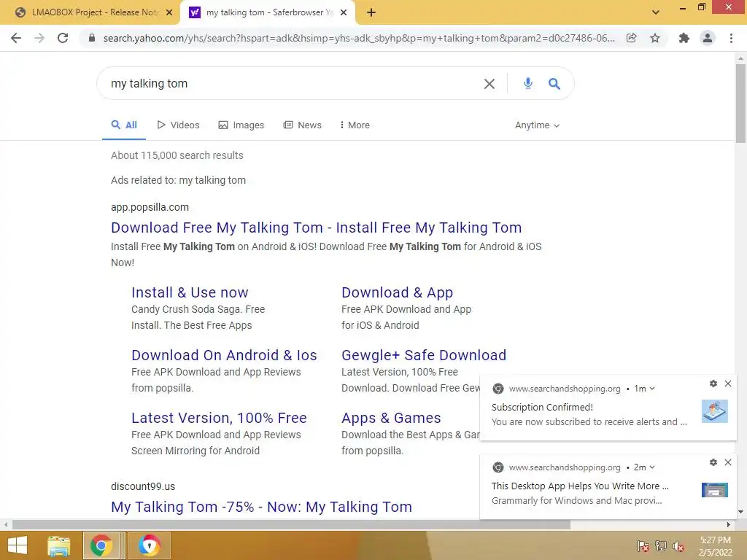Open the Apps & Games link
Screen dimensions: 747x560
[x=391, y=418]
